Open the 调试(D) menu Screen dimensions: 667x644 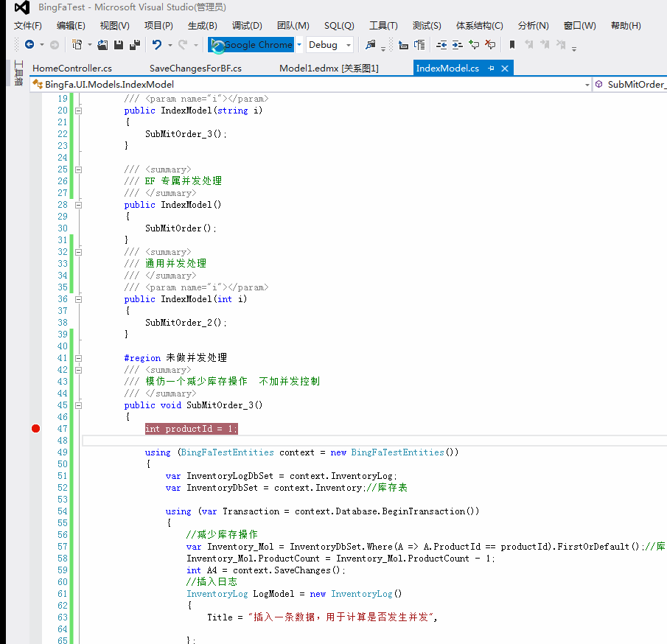[x=247, y=26]
